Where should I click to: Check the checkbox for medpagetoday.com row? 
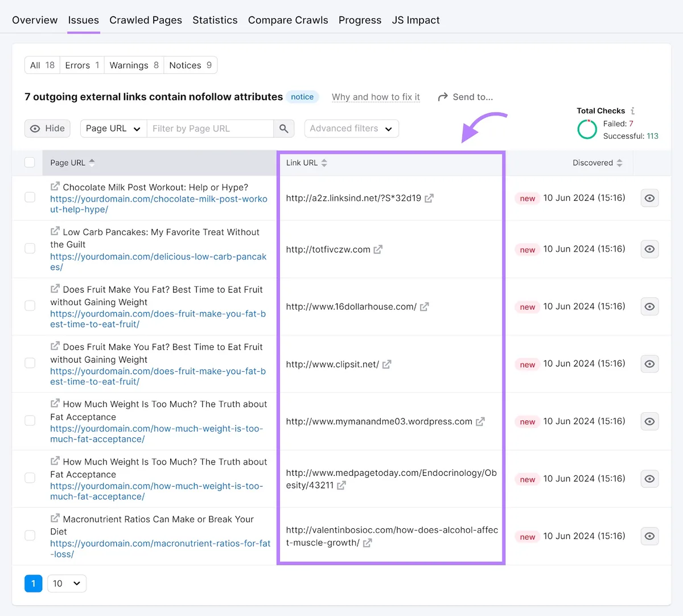[30, 478]
